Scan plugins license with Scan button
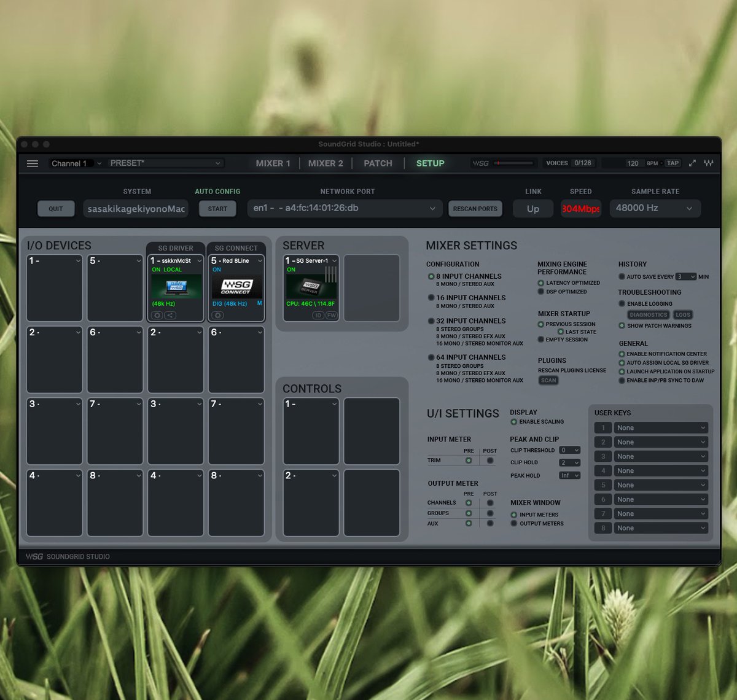This screenshot has width=737, height=700. [x=548, y=380]
